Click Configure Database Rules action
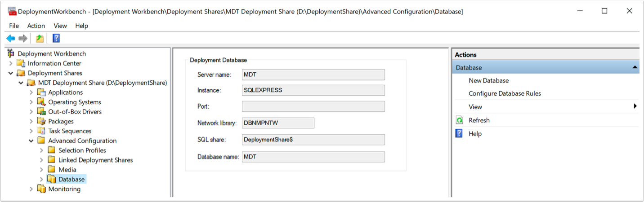The width and height of the screenshot is (644, 202). [505, 93]
